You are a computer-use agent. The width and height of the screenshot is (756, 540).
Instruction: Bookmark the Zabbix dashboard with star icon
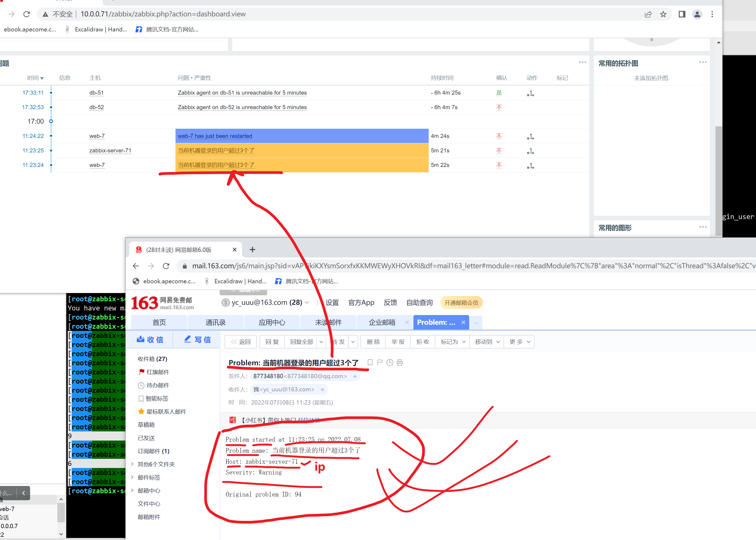663,14
